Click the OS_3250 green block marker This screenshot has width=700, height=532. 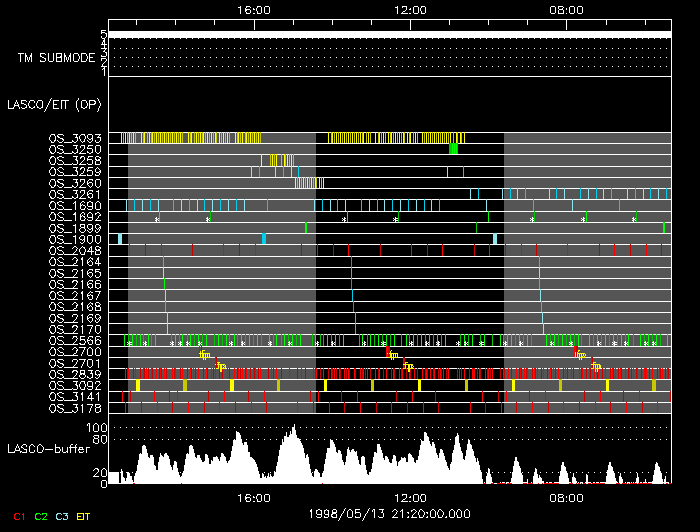tap(454, 149)
